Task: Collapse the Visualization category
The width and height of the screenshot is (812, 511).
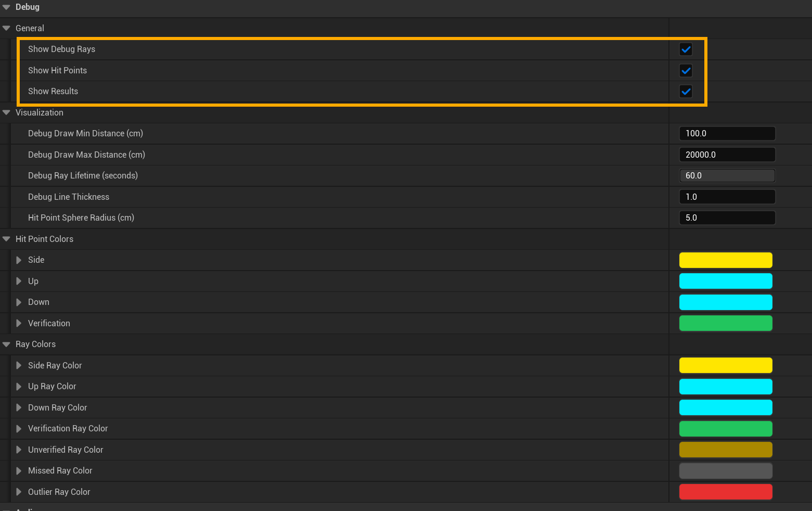Action: pos(6,112)
